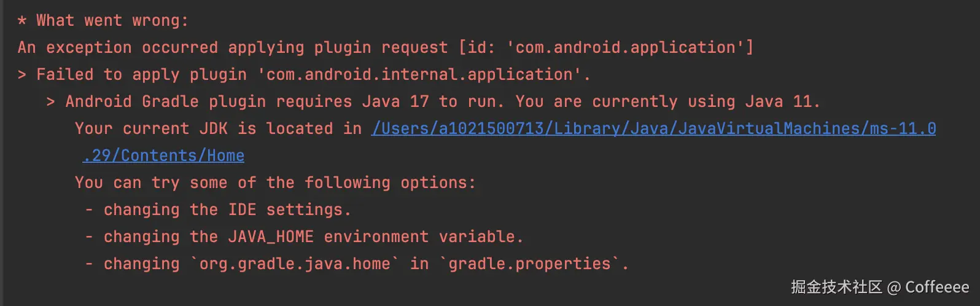Click the 'gradle.properties' file name text

[x=529, y=264]
